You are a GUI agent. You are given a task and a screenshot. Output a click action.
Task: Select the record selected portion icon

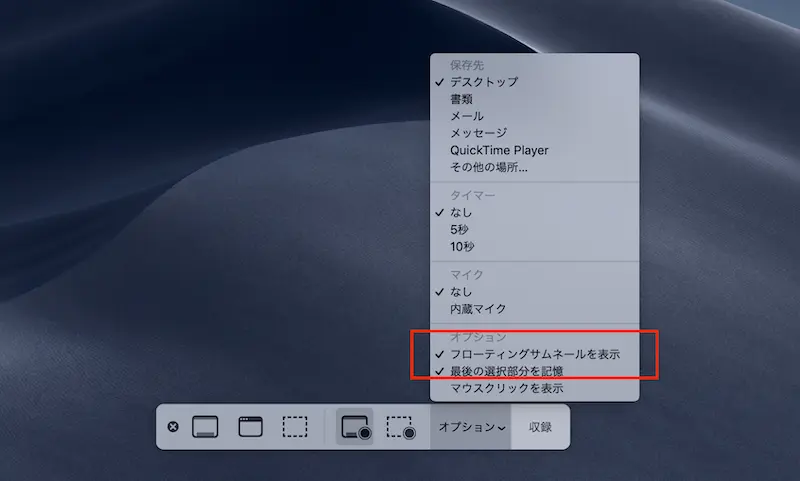click(401, 427)
